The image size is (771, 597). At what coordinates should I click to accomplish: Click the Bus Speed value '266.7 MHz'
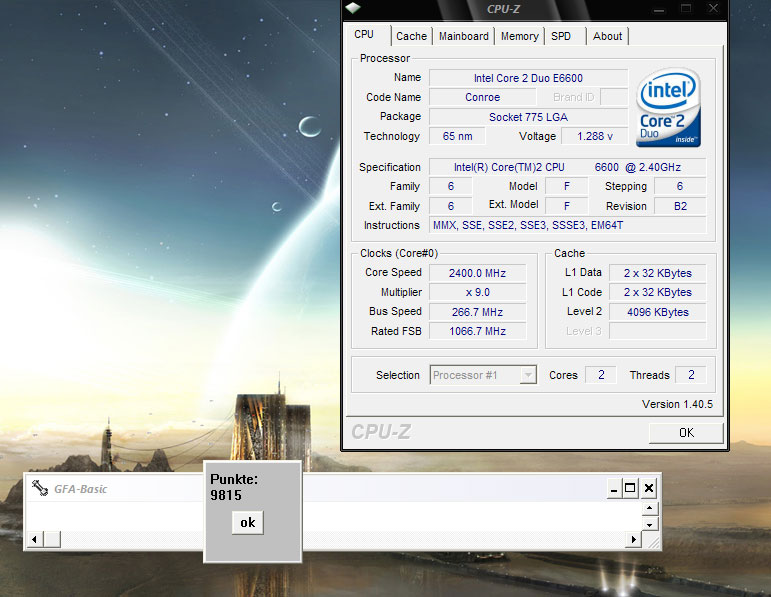coord(477,312)
